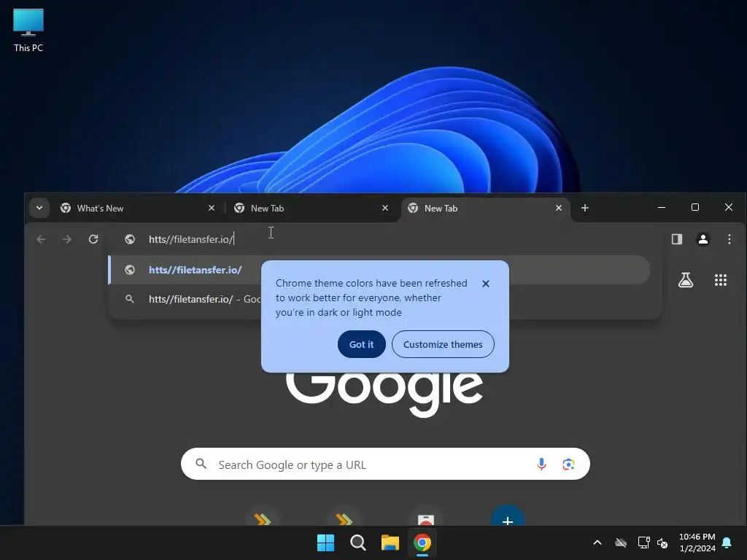Search by image with Google Lens

coord(568,464)
